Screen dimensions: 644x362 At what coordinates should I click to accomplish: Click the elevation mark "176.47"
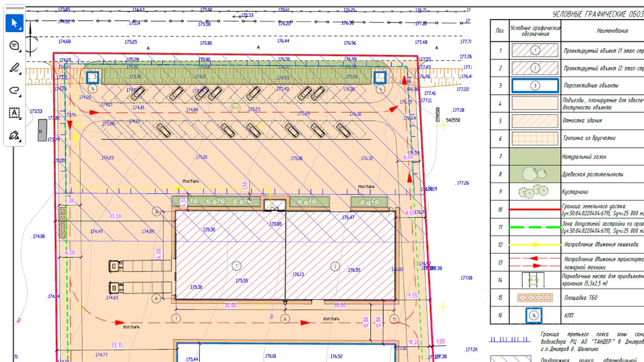(348, 217)
